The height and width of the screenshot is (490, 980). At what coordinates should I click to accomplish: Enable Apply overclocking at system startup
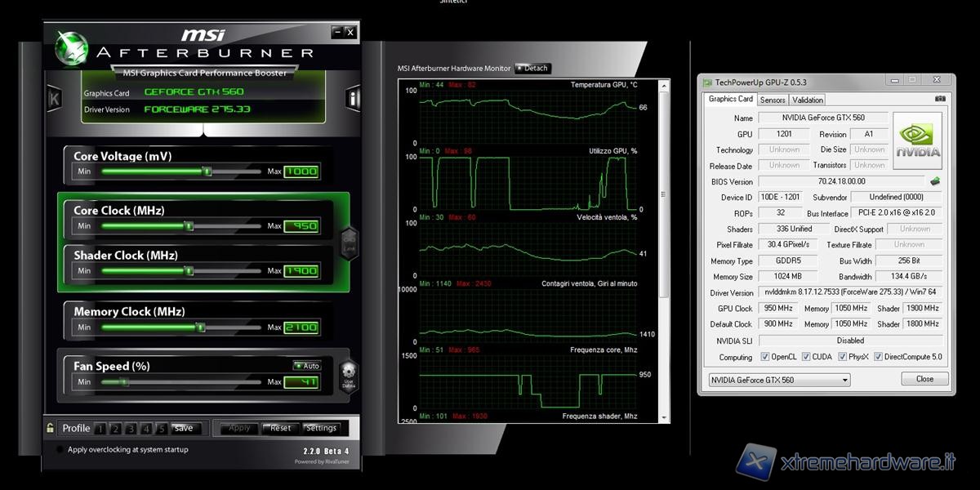tap(60, 450)
